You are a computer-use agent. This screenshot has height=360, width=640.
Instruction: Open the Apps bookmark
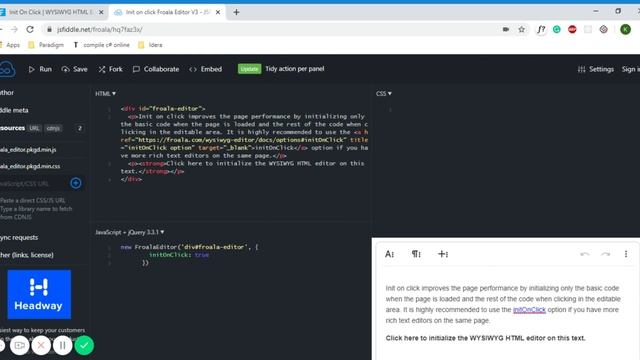(10, 45)
